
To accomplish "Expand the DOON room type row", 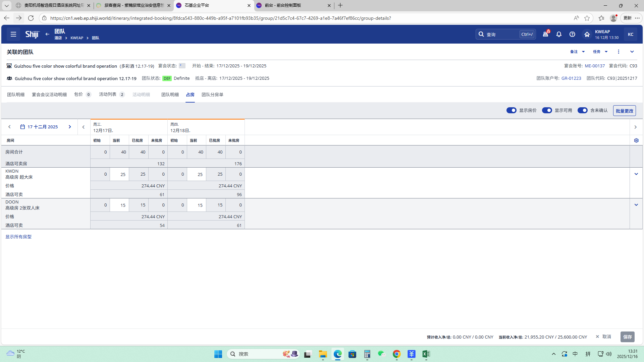I will [636, 205].
